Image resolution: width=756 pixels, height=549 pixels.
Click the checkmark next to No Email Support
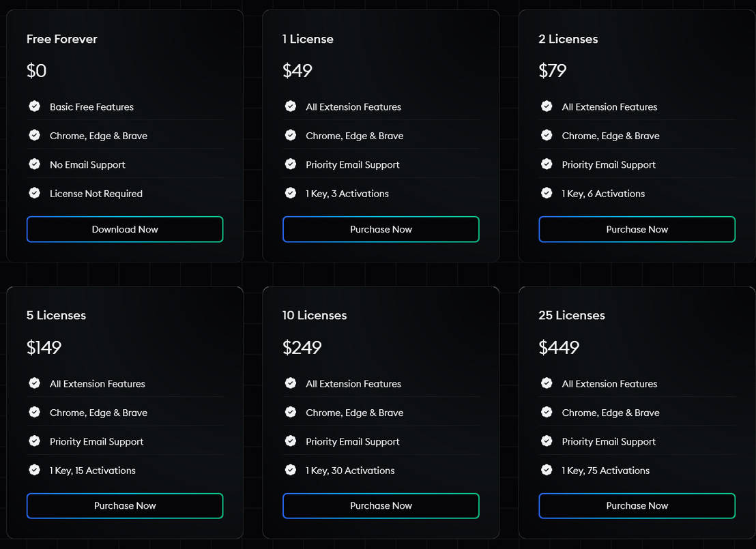pos(34,164)
